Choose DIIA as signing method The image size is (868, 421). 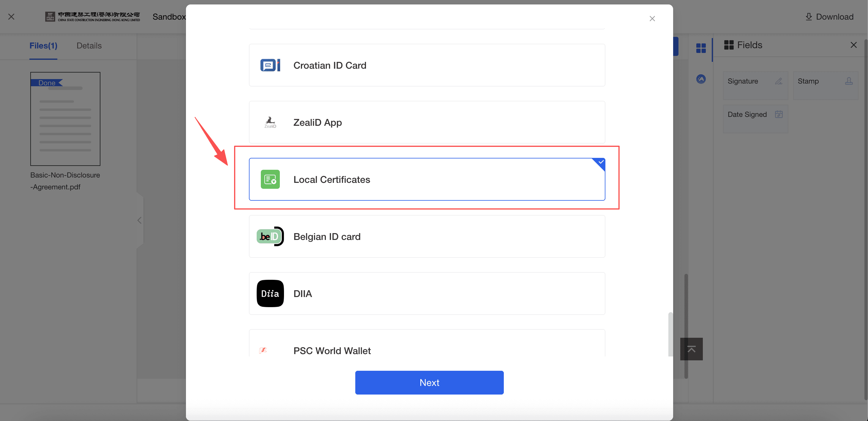pyautogui.click(x=427, y=293)
